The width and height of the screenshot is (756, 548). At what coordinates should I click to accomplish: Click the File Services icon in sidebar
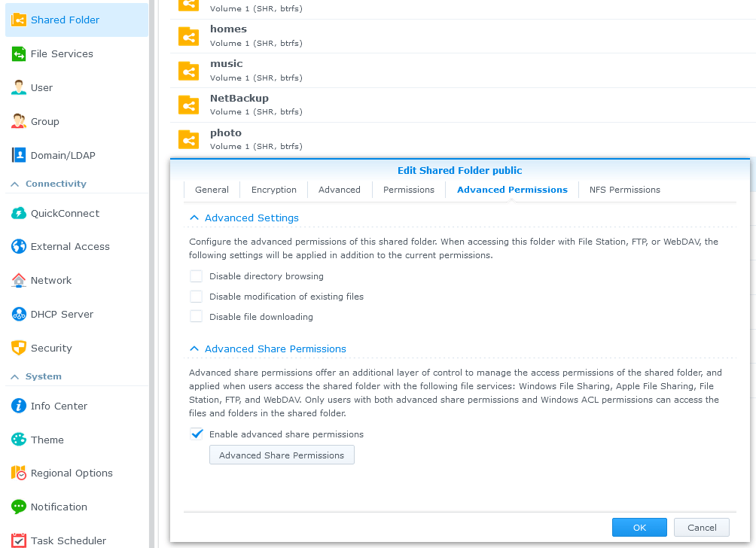tap(19, 54)
